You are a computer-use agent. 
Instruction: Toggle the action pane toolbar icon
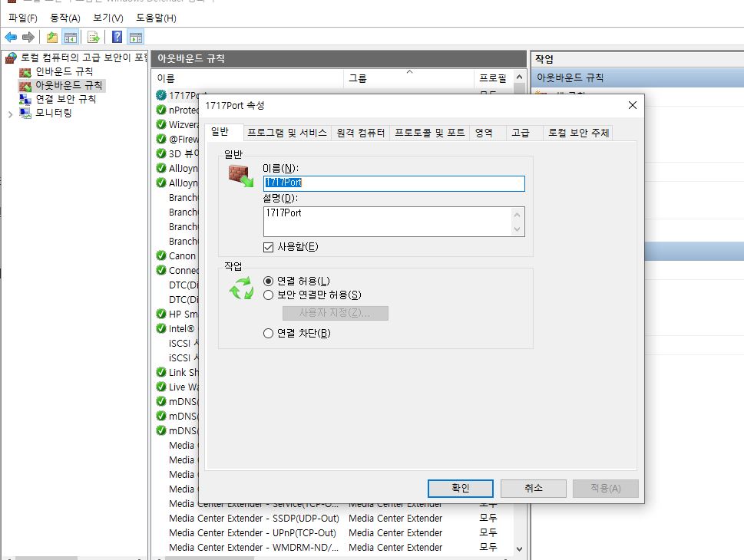[x=136, y=37]
